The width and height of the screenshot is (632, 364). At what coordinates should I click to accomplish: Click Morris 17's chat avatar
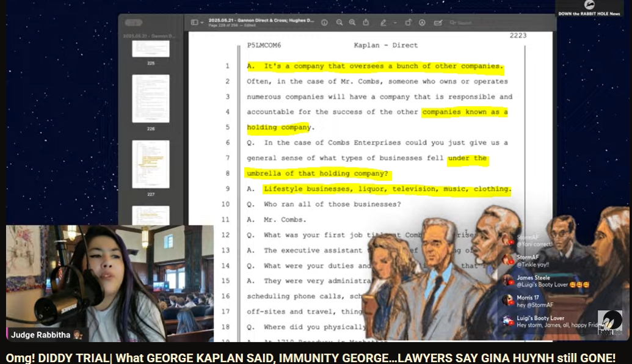[x=507, y=300]
